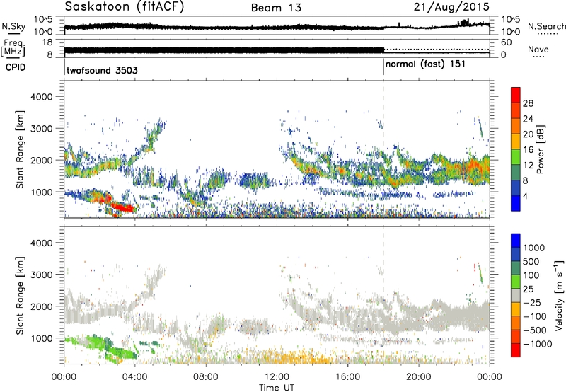Viewport: 566px width, 392px height.
Task: Click the "28" power scale value
Action: coord(528,103)
